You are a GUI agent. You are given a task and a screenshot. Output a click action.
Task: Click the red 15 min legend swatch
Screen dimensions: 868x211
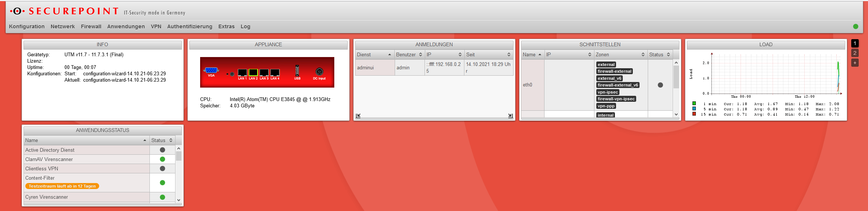tap(694, 114)
